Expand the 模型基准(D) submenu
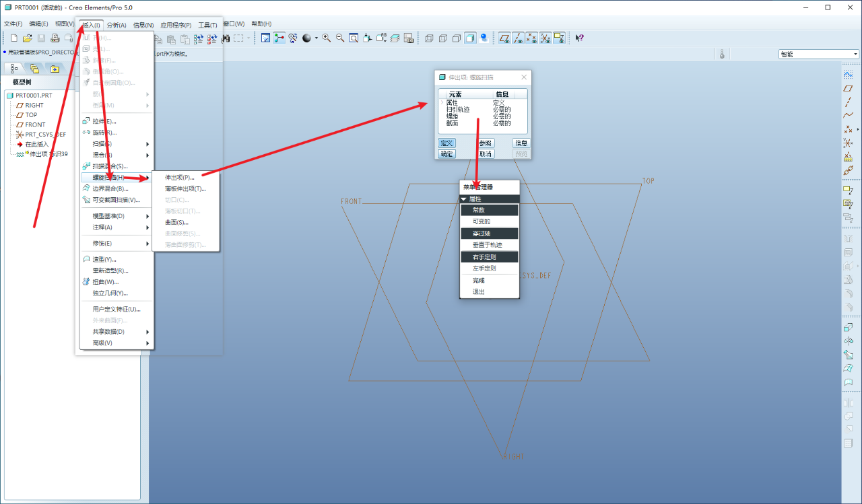 [108, 216]
